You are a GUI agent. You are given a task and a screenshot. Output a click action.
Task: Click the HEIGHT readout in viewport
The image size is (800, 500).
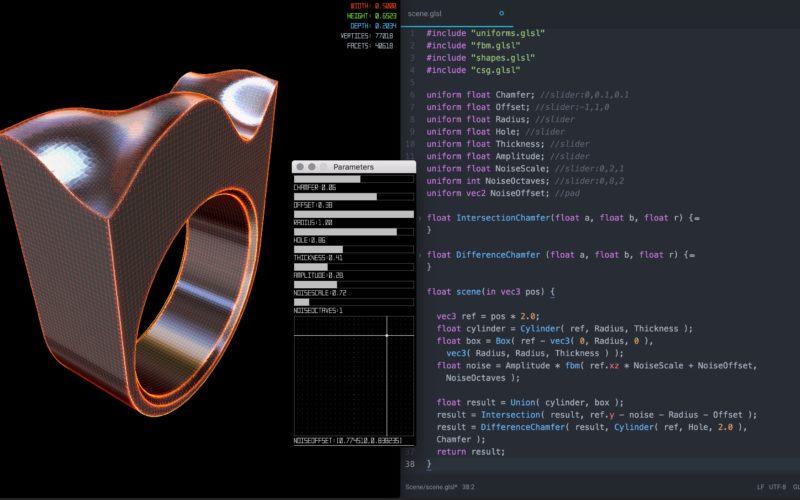point(371,16)
